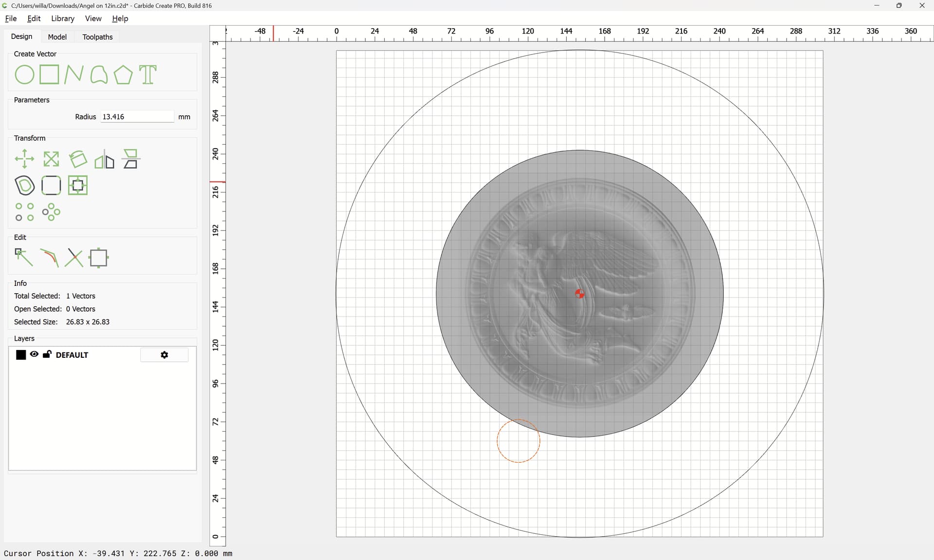Activate the Text tool
Viewport: 934px width, 560px height.
tap(148, 75)
